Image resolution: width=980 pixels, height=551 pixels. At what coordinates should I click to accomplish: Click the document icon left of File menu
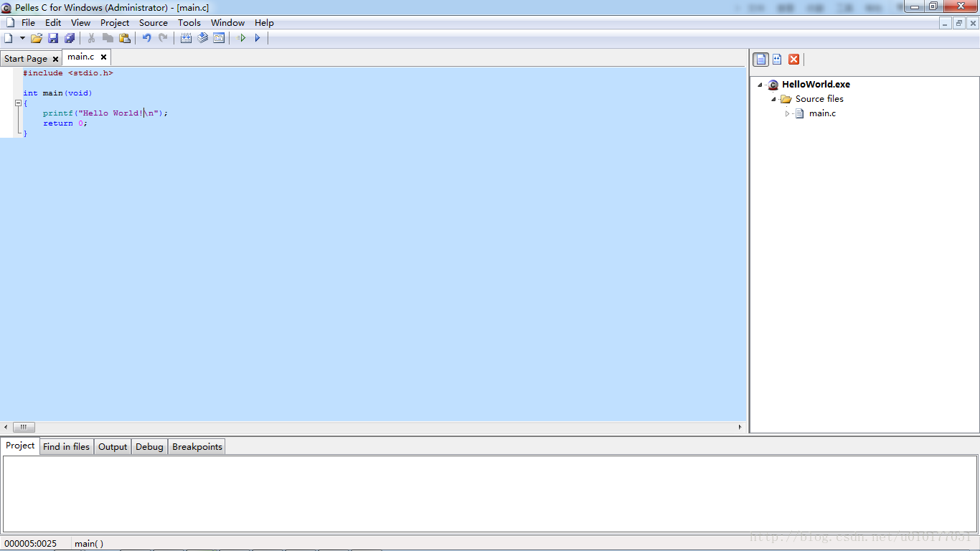10,23
